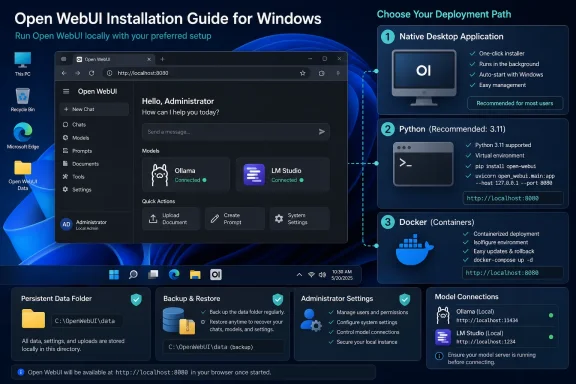Click the browser back arrow
The width and height of the screenshot is (576, 384).
(64, 73)
